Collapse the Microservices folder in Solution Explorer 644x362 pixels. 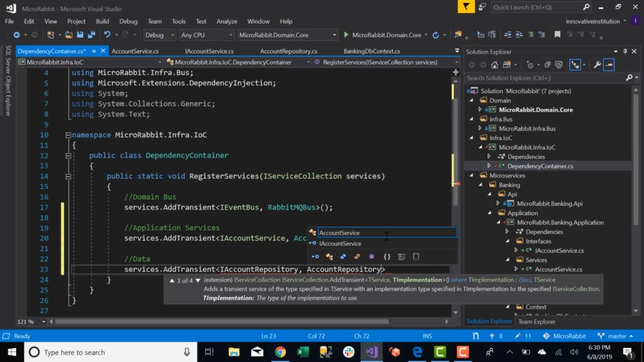472,175
